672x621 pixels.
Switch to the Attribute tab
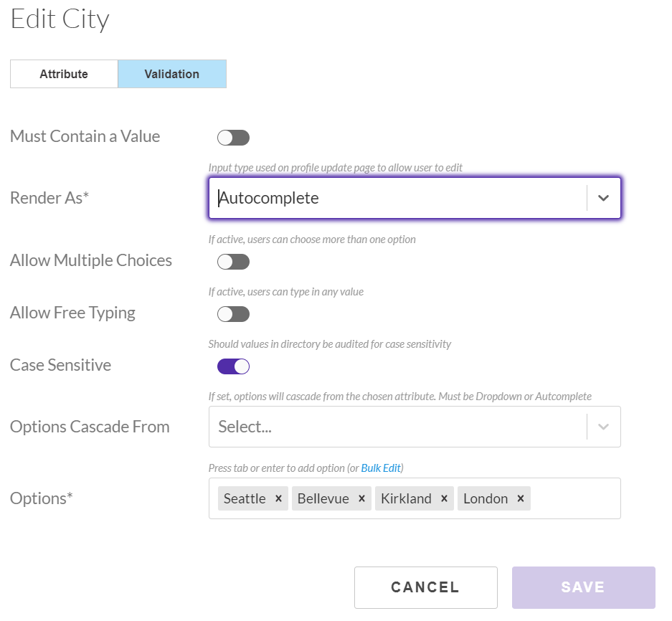(64, 74)
